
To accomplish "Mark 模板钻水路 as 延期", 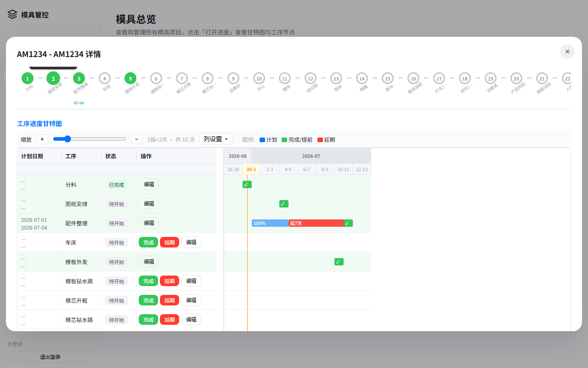I will [170, 281].
